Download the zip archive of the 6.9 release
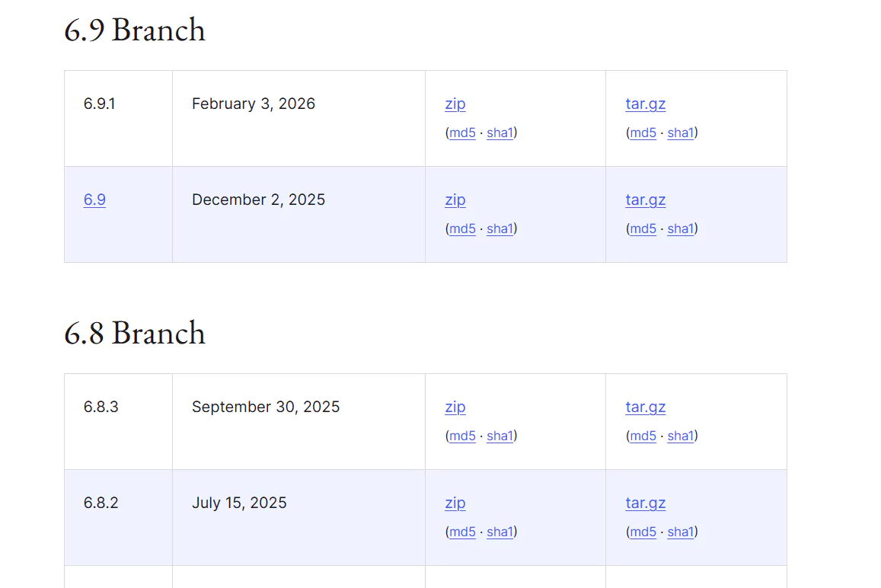881x588 pixels. coord(455,200)
